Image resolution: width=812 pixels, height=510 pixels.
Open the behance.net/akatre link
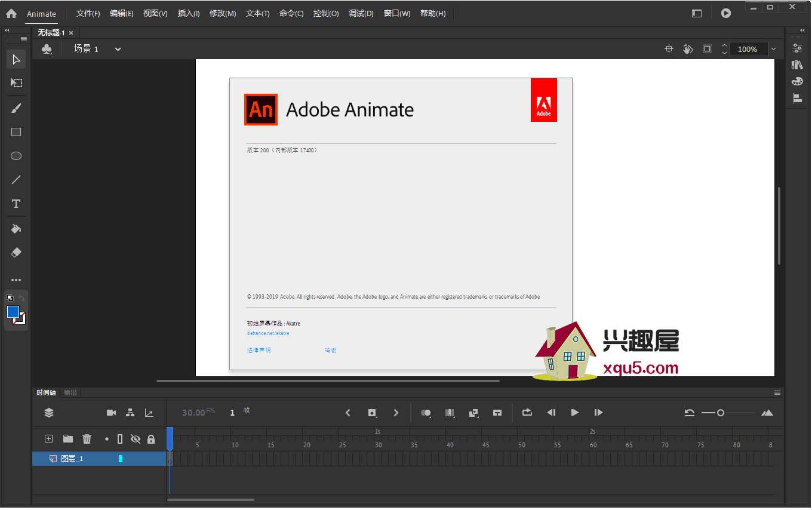click(268, 333)
